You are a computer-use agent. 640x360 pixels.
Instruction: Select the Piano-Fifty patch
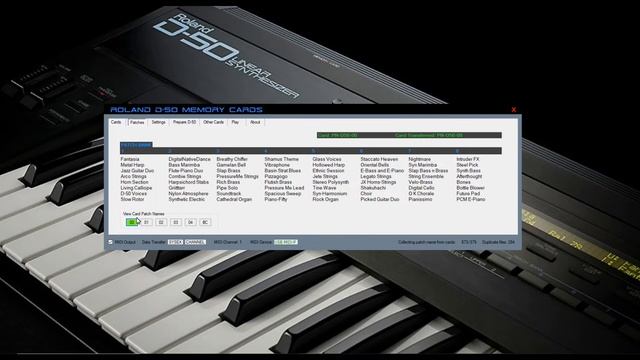pos(276,199)
